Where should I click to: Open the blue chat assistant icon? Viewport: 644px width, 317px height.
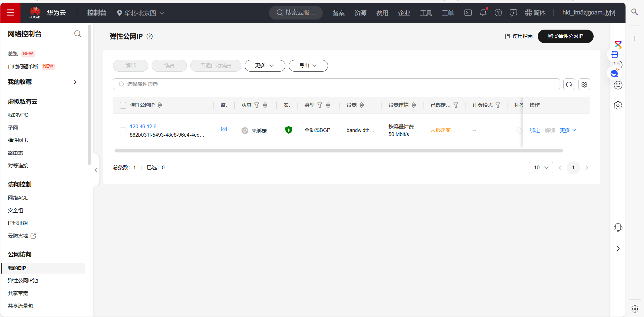[614, 74]
